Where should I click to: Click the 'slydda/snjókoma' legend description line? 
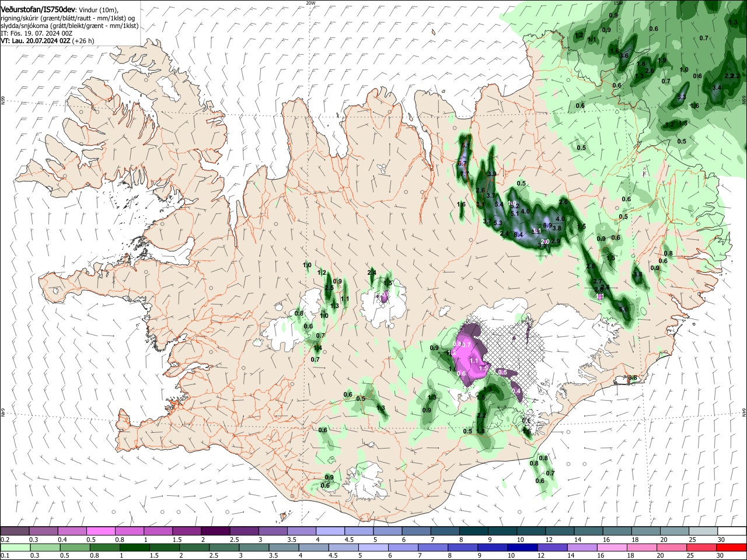69,26
